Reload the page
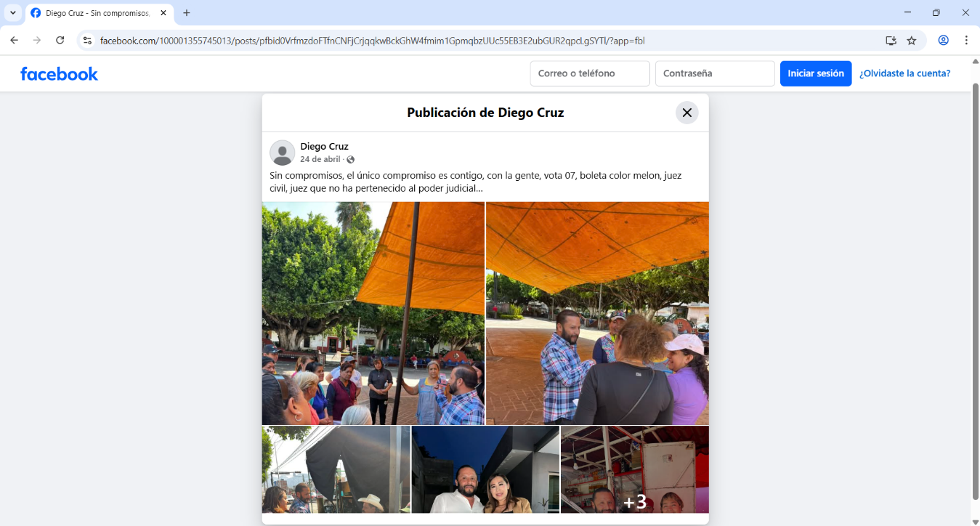Screen dimensions: 980x526 60,41
